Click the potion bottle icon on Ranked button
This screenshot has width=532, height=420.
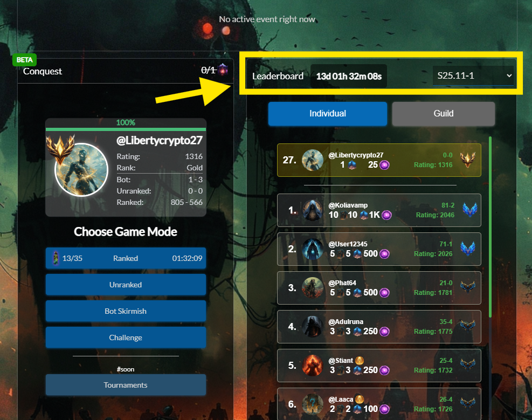(56, 258)
